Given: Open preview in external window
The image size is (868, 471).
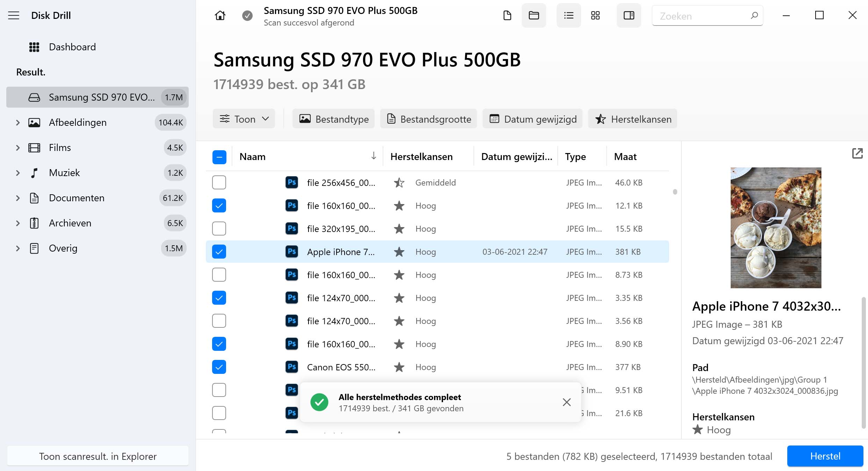Looking at the screenshot, I should point(858,153).
